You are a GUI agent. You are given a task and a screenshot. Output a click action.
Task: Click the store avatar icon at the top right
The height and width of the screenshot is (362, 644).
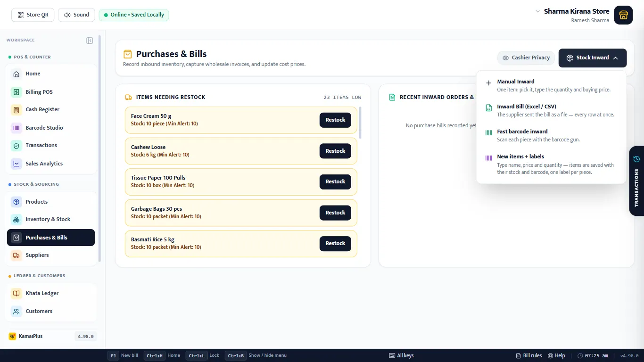coord(623,15)
